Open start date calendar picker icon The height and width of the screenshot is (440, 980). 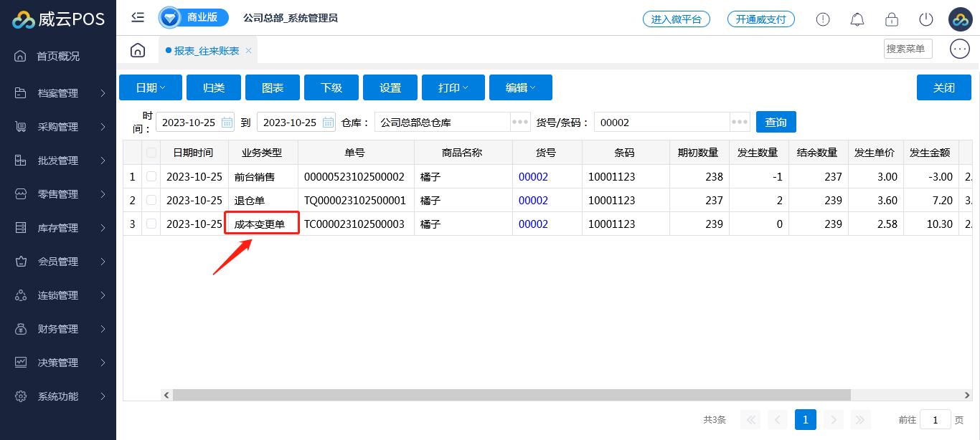(x=227, y=122)
